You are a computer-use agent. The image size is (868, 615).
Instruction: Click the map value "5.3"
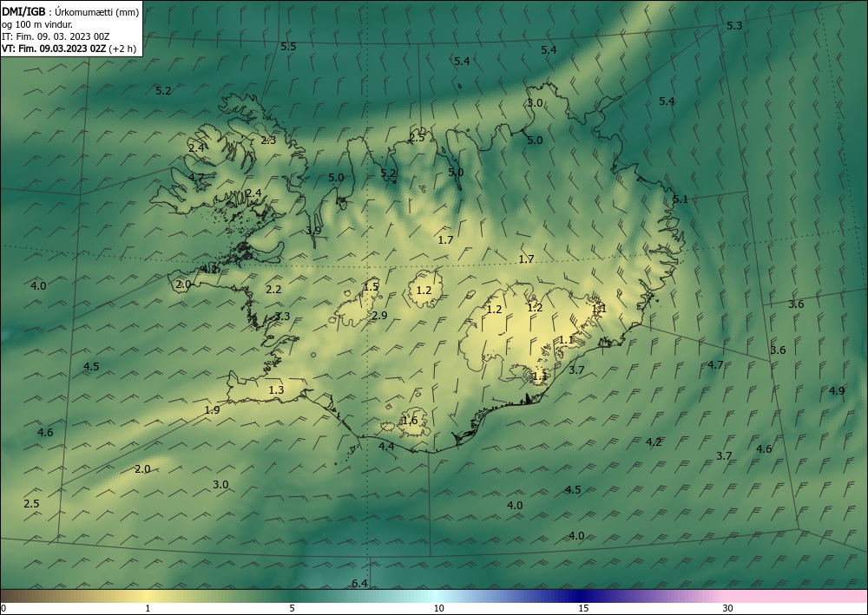[x=734, y=26]
